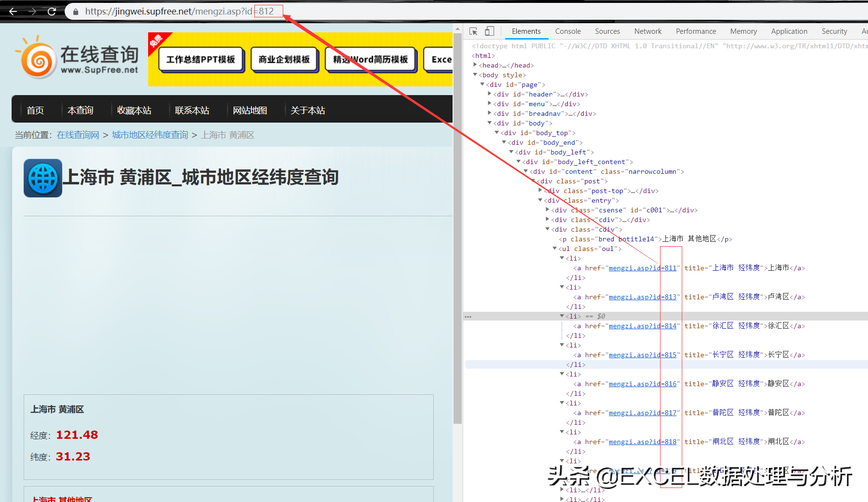This screenshot has width=868, height=502.
Task: Click the 首页 menu item
Action: click(35, 111)
